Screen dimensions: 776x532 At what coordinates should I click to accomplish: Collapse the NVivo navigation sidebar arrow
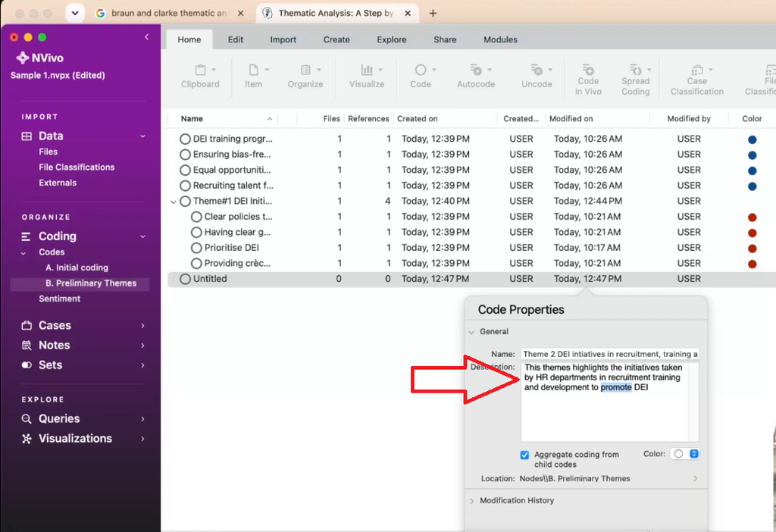[x=146, y=37]
